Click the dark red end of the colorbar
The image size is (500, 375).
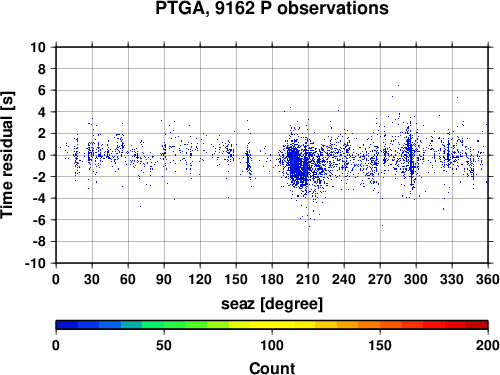pyautogui.click(x=477, y=325)
